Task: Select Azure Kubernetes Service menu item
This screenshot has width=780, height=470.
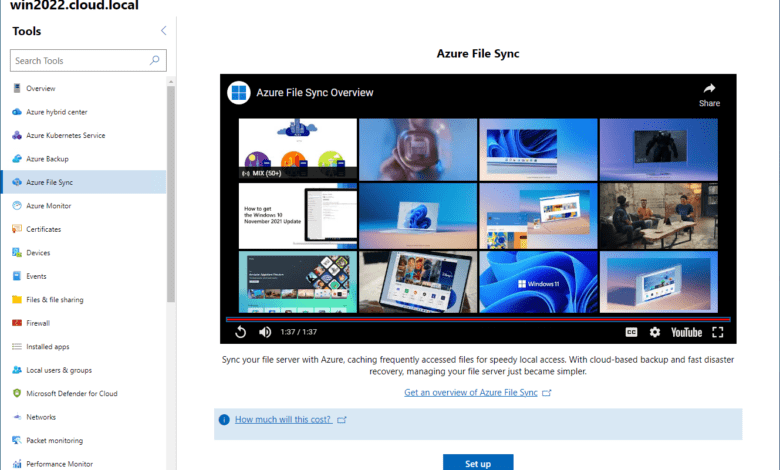Action: (66, 135)
